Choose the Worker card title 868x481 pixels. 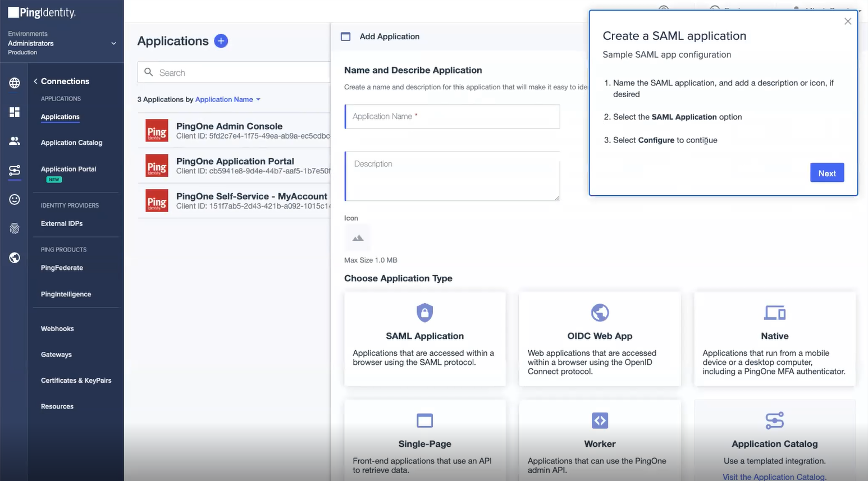[600, 443]
